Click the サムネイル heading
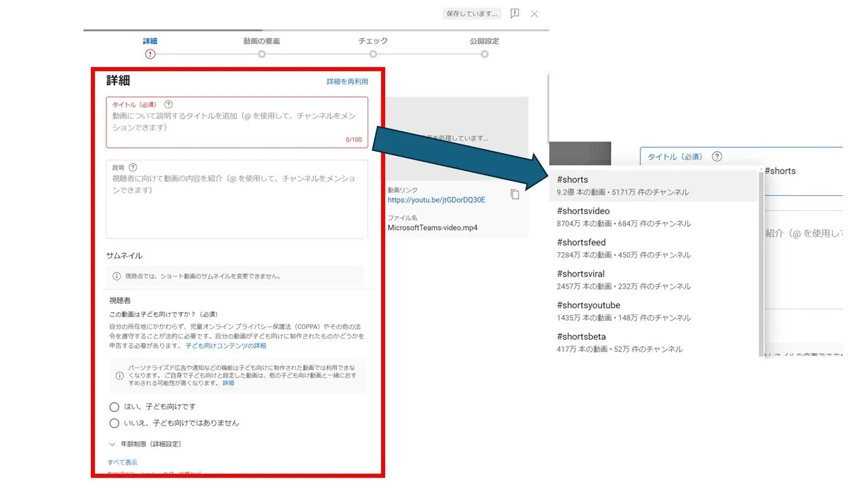This screenshot has width=868, height=488. [x=124, y=256]
